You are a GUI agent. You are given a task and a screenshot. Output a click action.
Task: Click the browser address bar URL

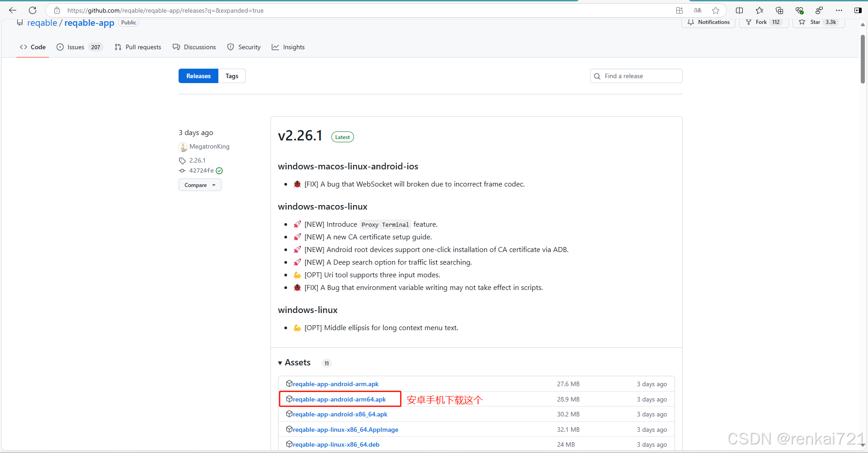click(x=165, y=10)
